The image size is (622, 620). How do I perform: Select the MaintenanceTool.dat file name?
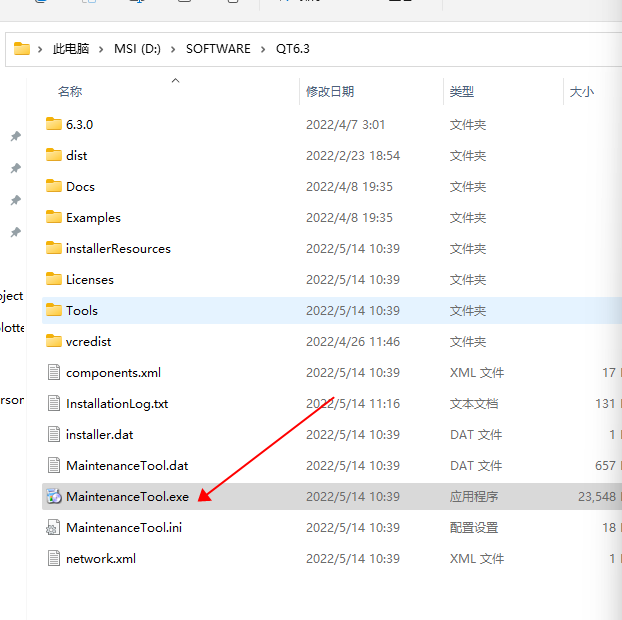tap(127, 466)
